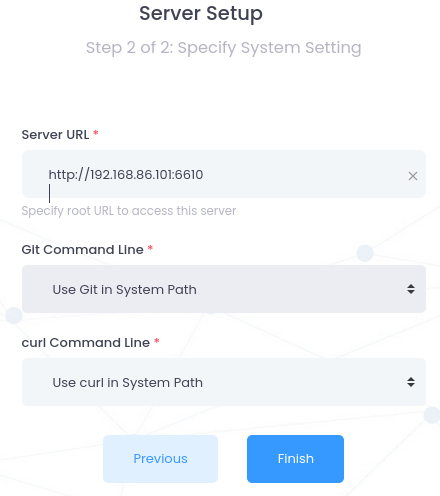440x496 pixels.
Task: Click the Git Command Line selector arrows icon
Action: coord(411,289)
